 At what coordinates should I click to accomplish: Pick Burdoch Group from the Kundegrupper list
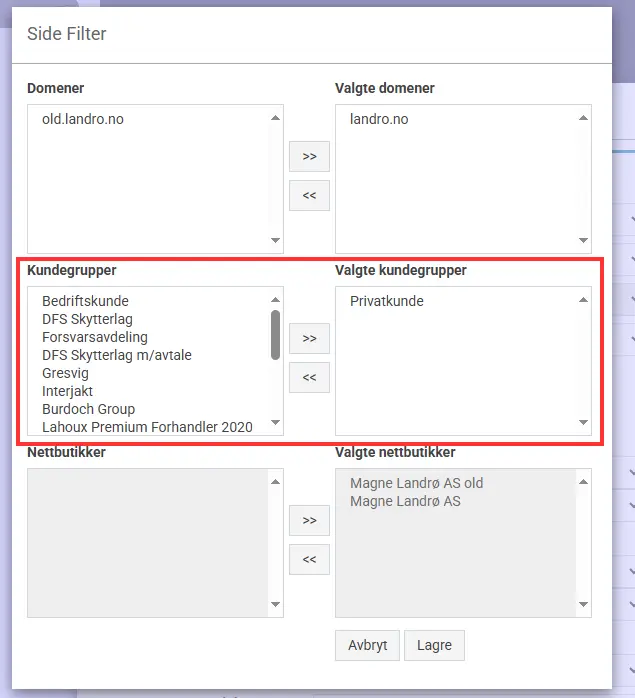pos(89,409)
